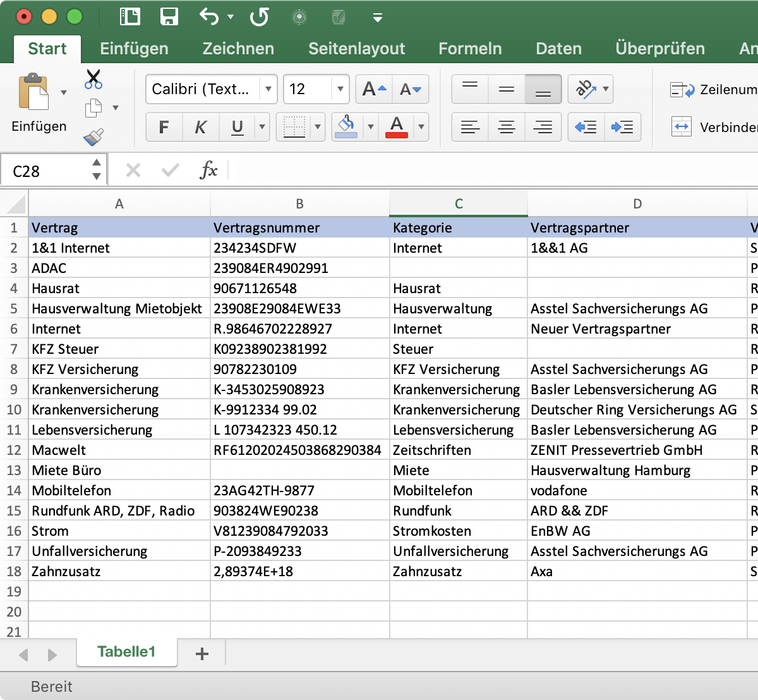Go to next sheet with right arrow
The image size is (758, 700).
point(52,655)
